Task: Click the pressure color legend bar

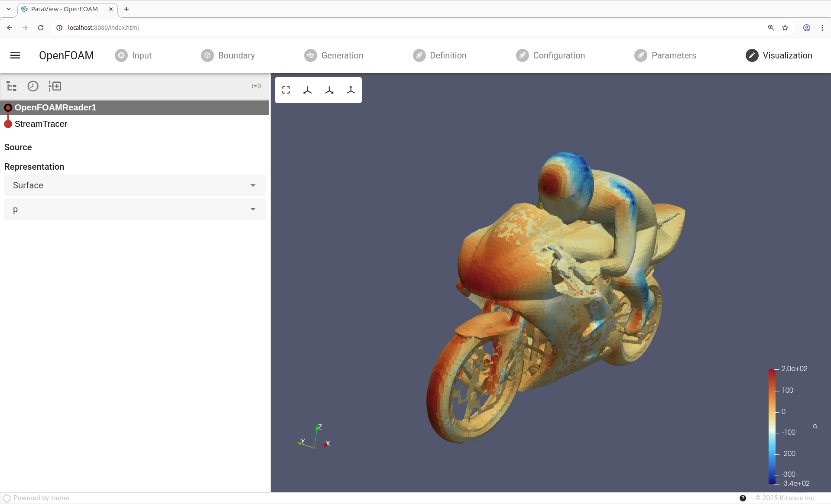Action: click(x=772, y=426)
